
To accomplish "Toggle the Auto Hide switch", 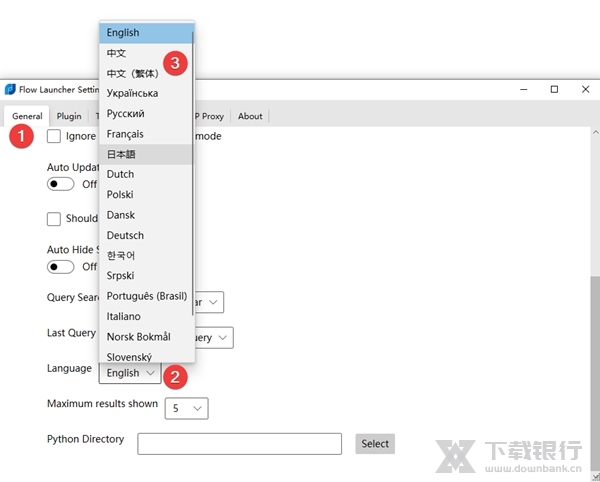I will [x=61, y=267].
